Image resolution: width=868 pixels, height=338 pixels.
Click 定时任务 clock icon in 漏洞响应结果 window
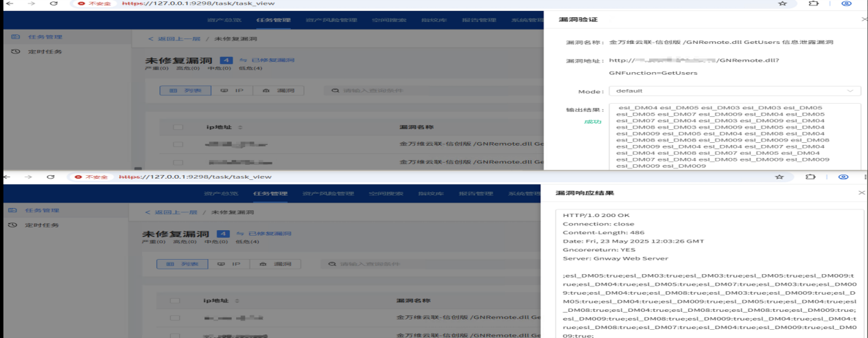[12, 225]
